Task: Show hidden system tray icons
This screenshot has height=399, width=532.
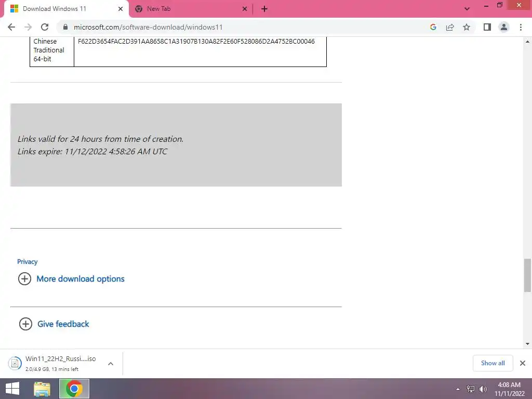Action: pos(458,389)
